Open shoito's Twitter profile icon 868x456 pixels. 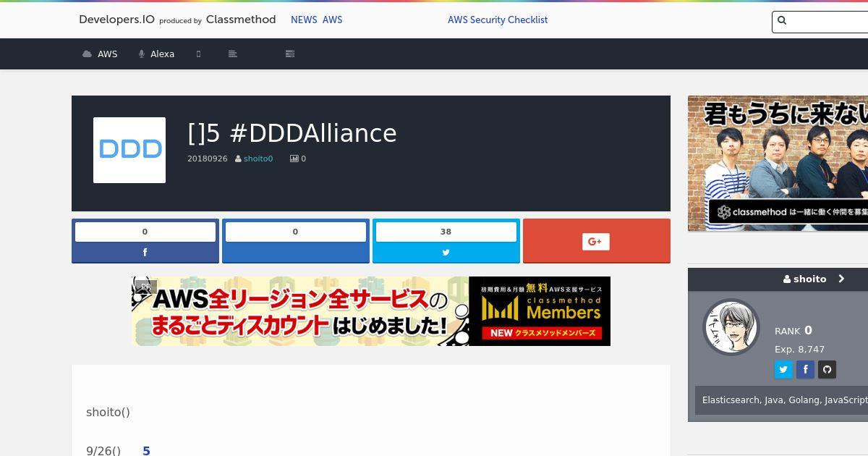(x=783, y=370)
